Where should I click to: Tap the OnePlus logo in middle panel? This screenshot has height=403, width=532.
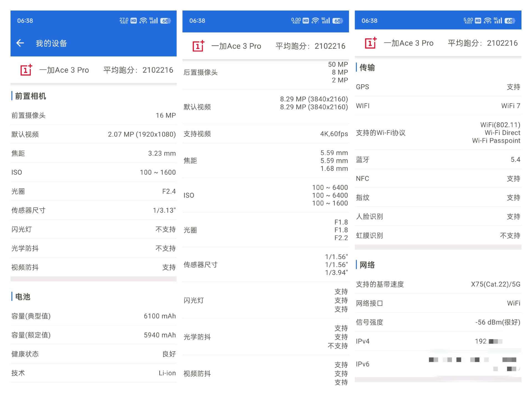pyautogui.click(x=198, y=46)
